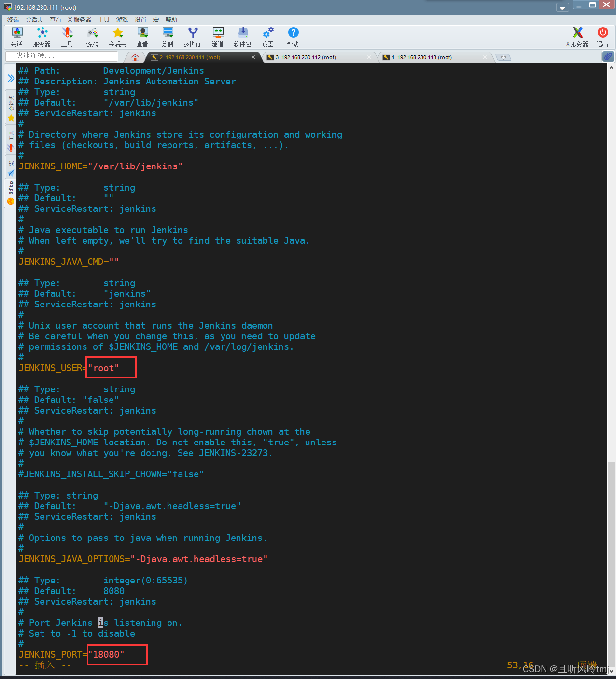The image size is (616, 679).
Task: Click the 分割 (Split) toolbar icon
Action: [x=168, y=37]
